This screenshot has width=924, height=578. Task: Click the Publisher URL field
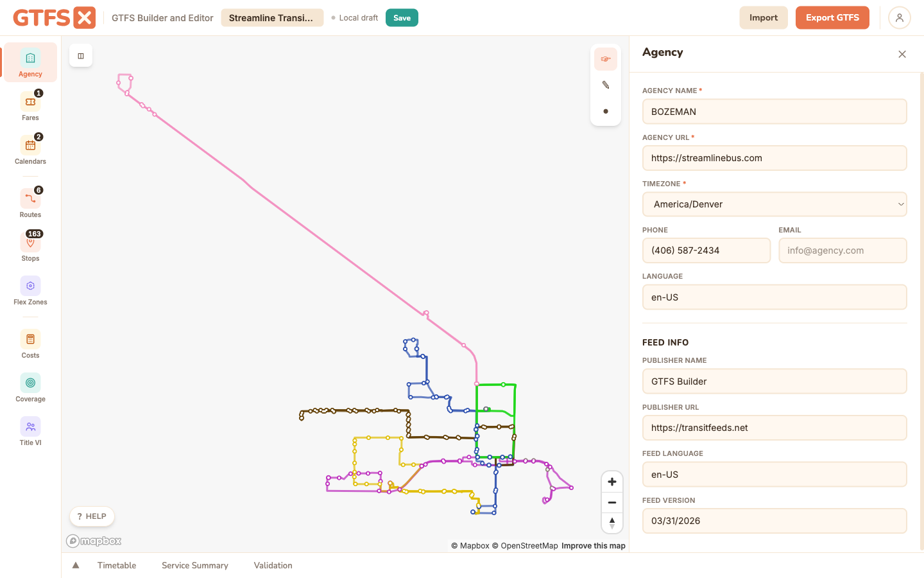click(774, 428)
